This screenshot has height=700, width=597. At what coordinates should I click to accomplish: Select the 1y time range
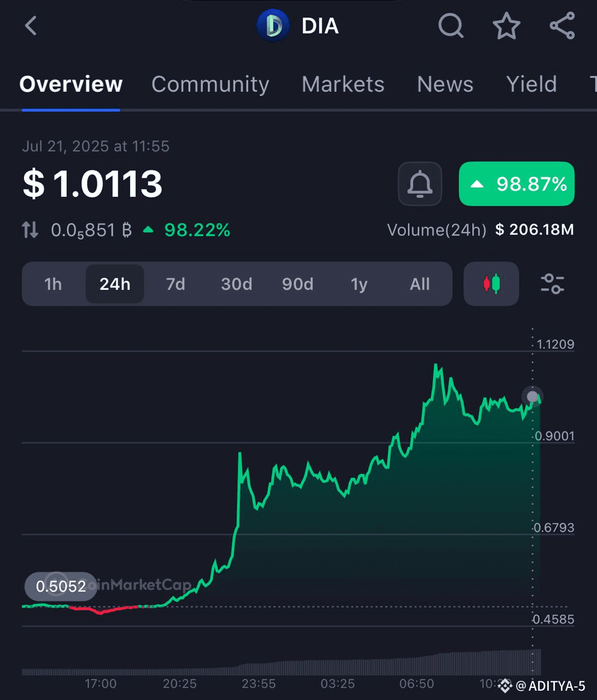click(x=359, y=284)
